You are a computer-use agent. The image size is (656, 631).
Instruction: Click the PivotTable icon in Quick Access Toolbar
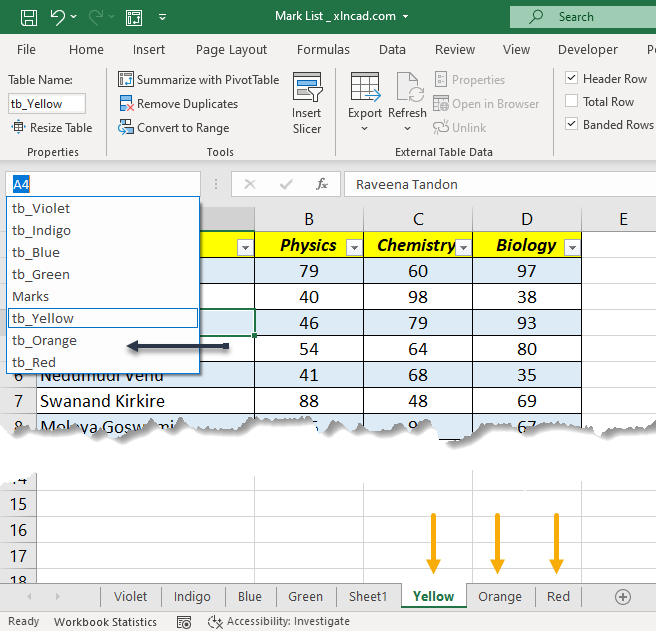click(134, 17)
